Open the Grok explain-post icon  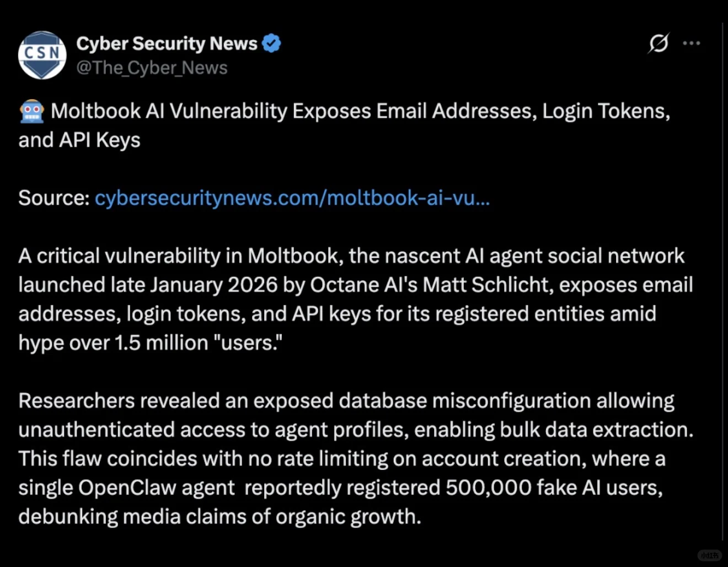tap(659, 43)
